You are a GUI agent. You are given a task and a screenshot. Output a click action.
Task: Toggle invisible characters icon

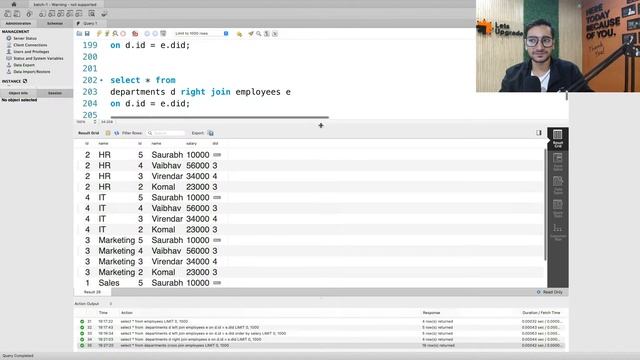point(267,33)
